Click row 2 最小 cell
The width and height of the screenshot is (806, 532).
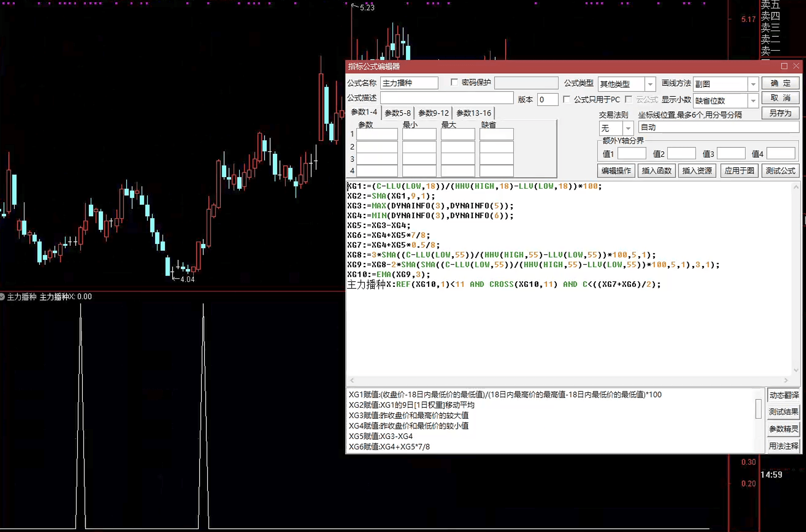[x=419, y=147]
